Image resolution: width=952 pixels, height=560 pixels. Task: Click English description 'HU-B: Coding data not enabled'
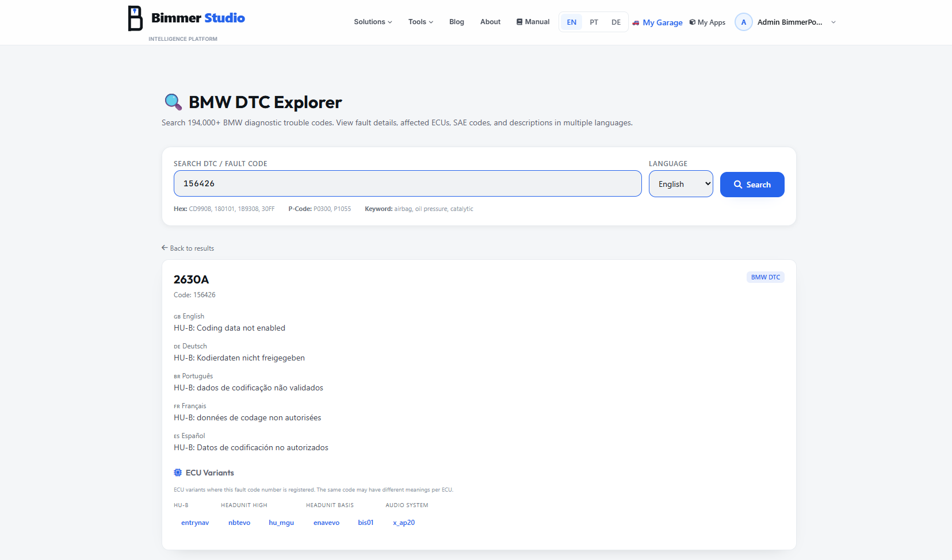click(230, 328)
